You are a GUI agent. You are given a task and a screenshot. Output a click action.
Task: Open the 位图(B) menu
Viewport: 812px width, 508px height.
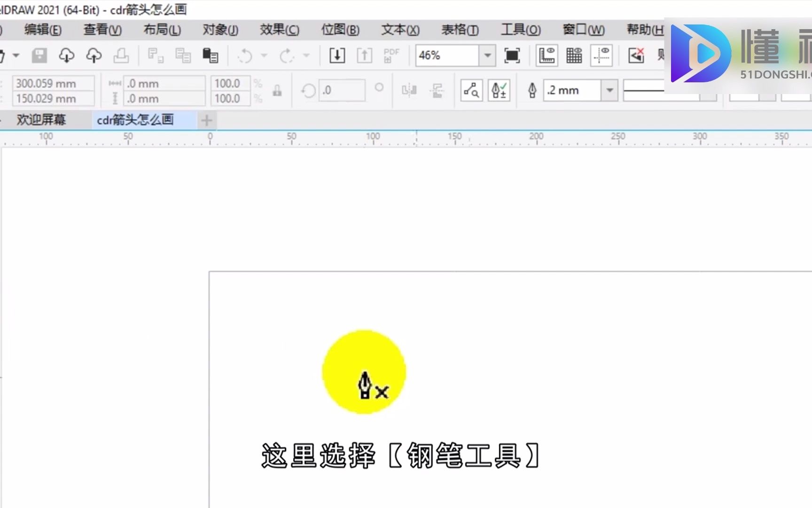[340, 30]
